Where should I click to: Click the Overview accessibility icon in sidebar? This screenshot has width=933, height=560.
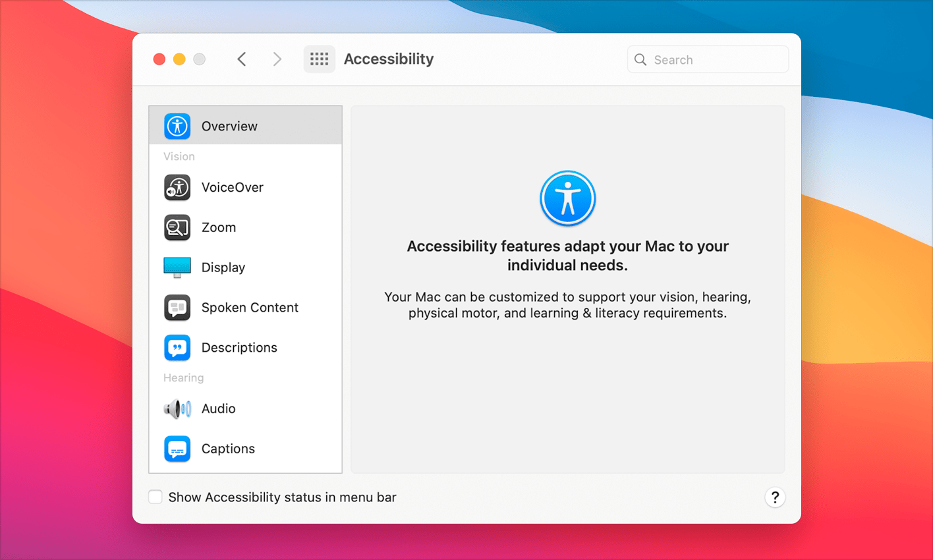(x=177, y=126)
